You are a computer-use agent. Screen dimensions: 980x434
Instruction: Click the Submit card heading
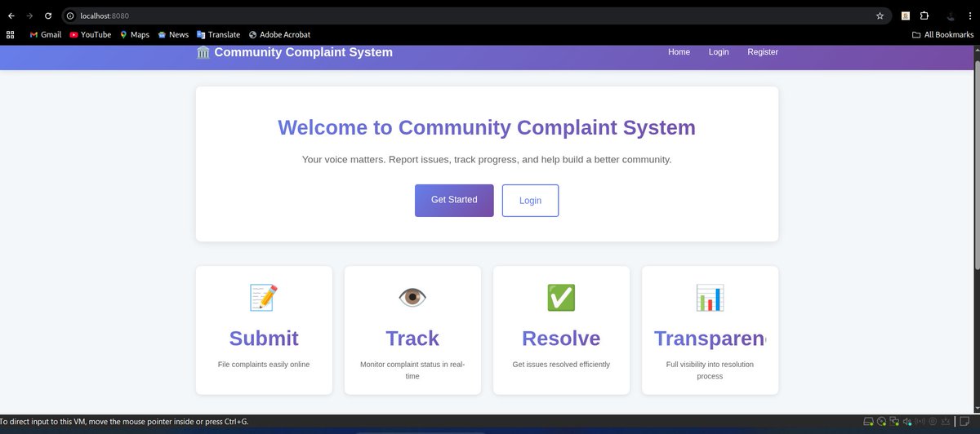point(264,339)
